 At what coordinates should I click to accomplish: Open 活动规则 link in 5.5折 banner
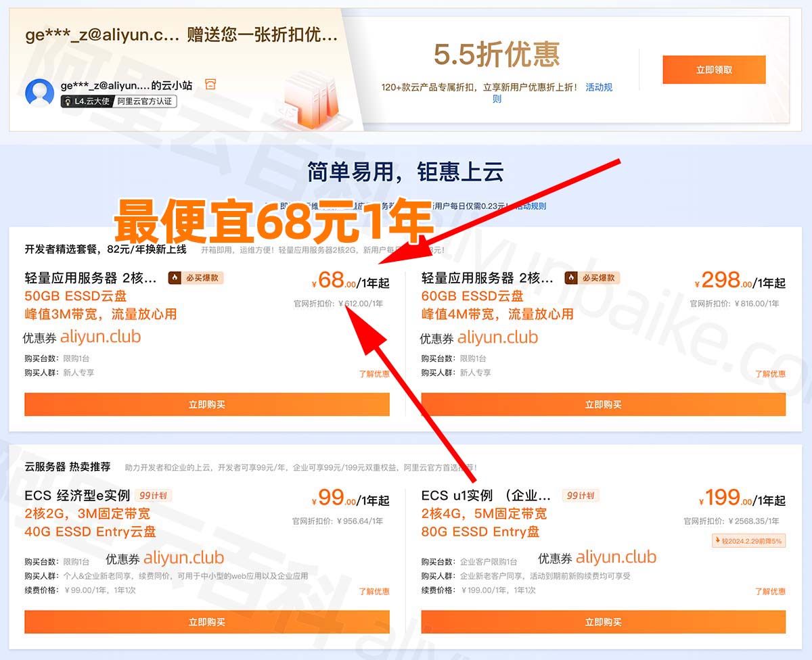coord(598,87)
